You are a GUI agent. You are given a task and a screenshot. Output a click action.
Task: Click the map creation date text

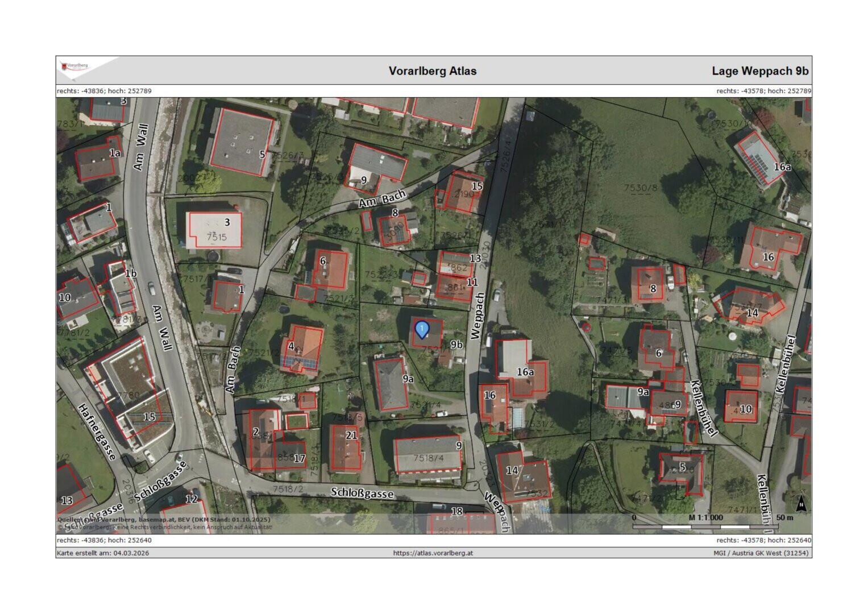tap(103, 553)
